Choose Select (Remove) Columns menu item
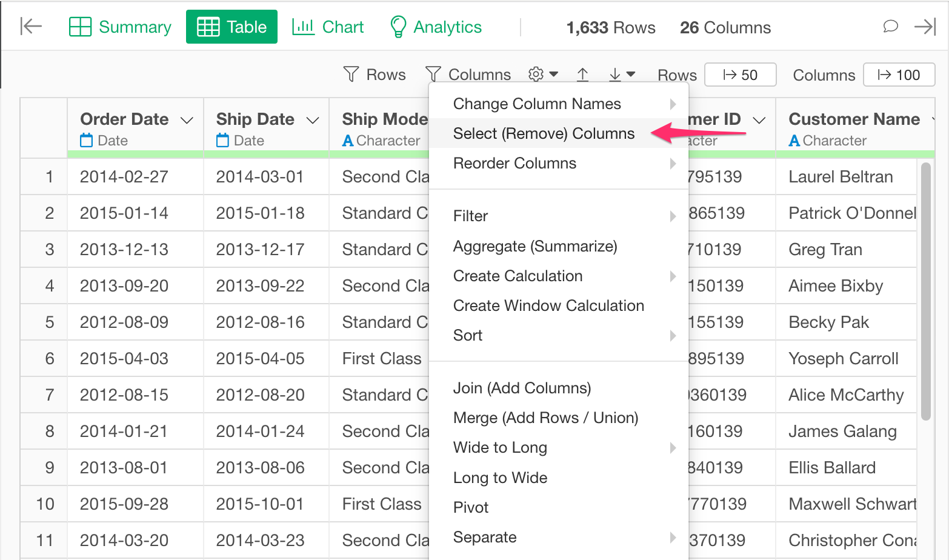949x560 pixels. 544,133
